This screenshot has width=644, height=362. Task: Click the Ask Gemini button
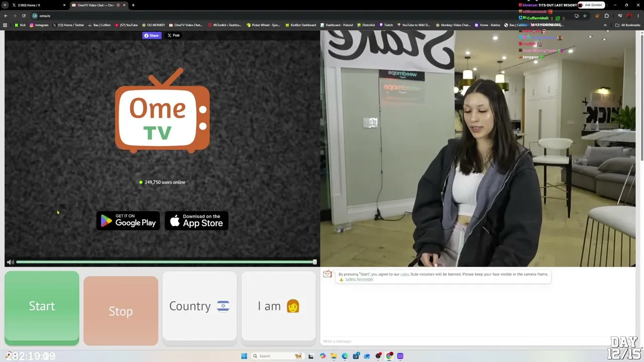click(591, 5)
